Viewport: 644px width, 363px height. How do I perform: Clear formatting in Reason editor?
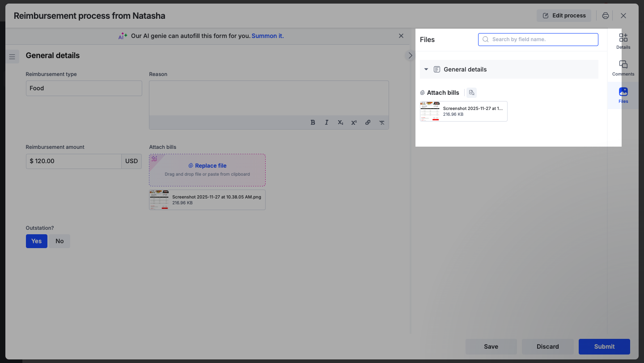point(381,122)
